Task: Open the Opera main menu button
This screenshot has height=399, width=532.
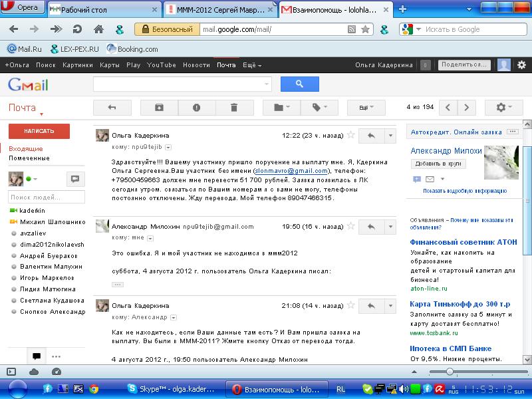Action: pos(23,7)
